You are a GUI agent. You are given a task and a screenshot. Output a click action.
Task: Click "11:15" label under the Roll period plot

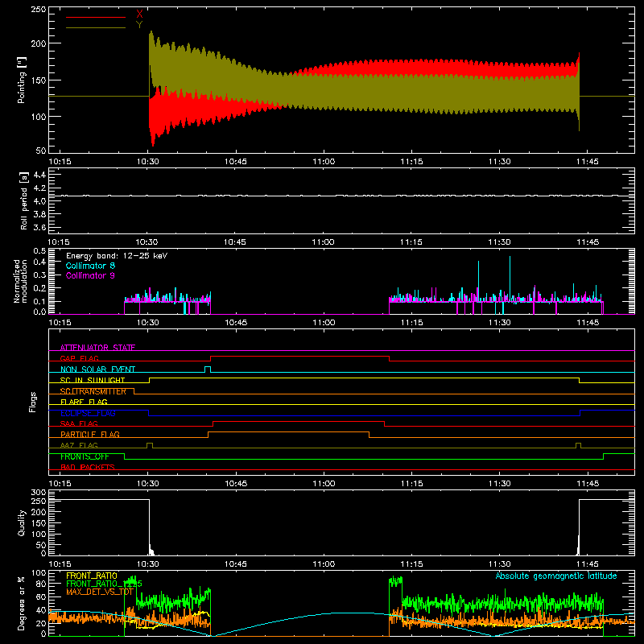[x=411, y=242]
